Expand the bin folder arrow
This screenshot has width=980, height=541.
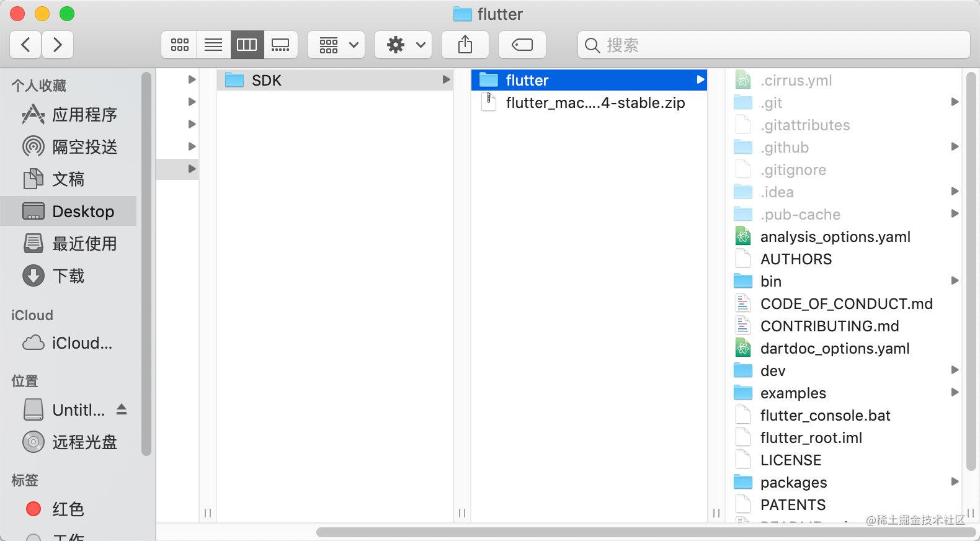(x=955, y=280)
